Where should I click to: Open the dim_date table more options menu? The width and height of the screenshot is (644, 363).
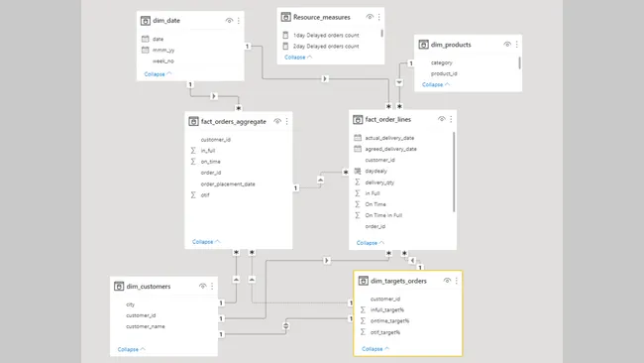(x=239, y=21)
